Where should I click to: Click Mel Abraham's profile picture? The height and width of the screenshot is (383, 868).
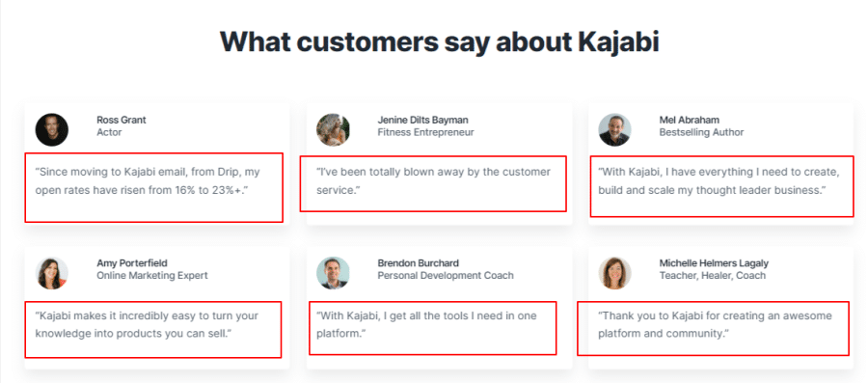[x=614, y=130]
